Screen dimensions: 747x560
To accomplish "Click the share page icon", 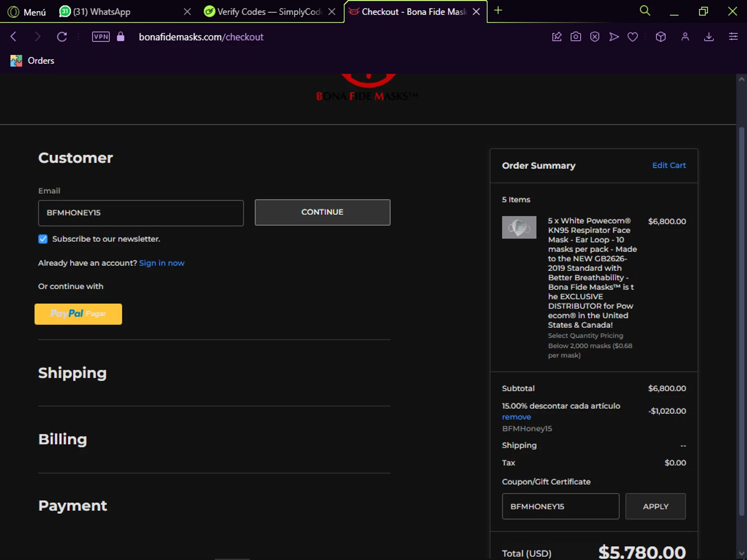I will (x=557, y=36).
